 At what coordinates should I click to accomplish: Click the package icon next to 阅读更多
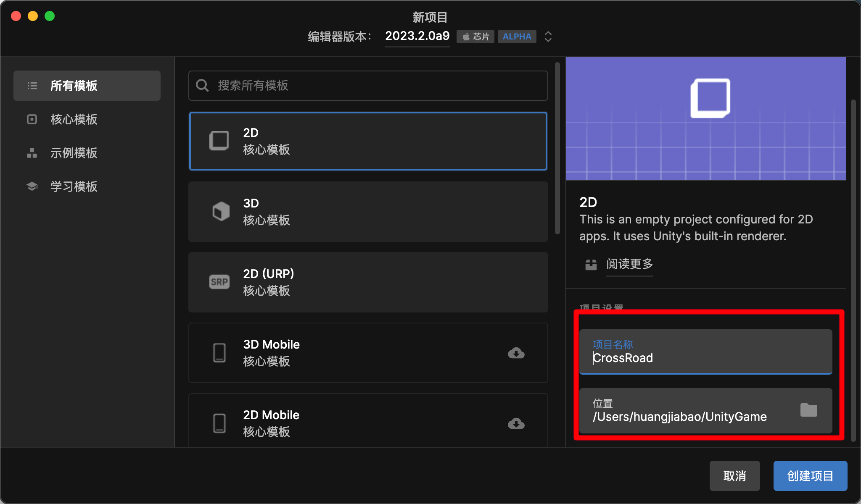click(x=591, y=264)
